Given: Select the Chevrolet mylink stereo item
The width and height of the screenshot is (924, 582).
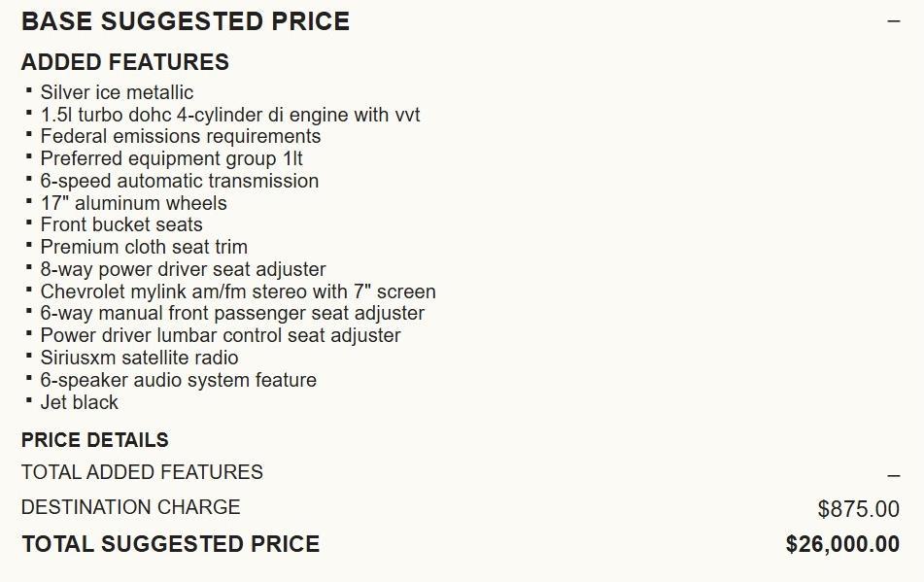Looking at the screenshot, I should pos(238,291).
